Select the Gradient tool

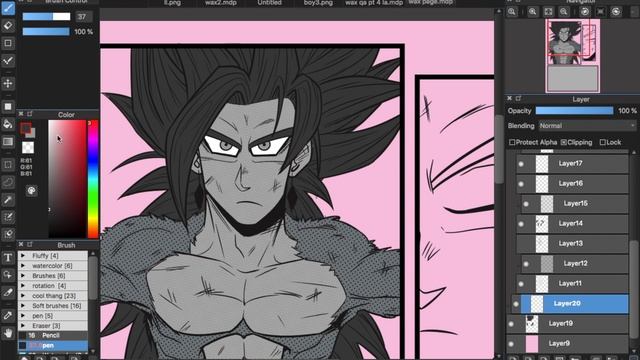(x=8, y=142)
